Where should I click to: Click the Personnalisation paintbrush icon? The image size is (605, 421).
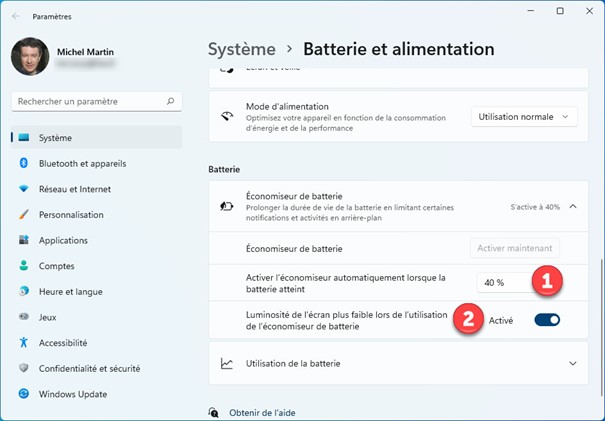(x=23, y=214)
